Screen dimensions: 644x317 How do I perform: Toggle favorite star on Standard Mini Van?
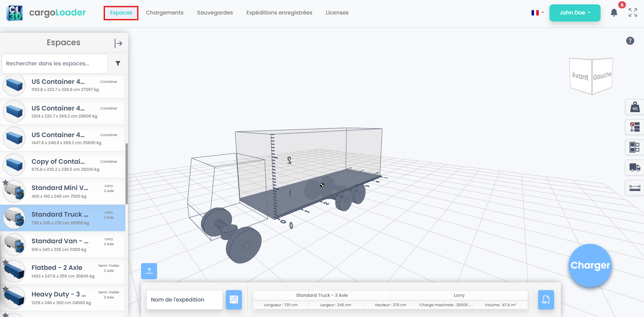(x=5, y=182)
